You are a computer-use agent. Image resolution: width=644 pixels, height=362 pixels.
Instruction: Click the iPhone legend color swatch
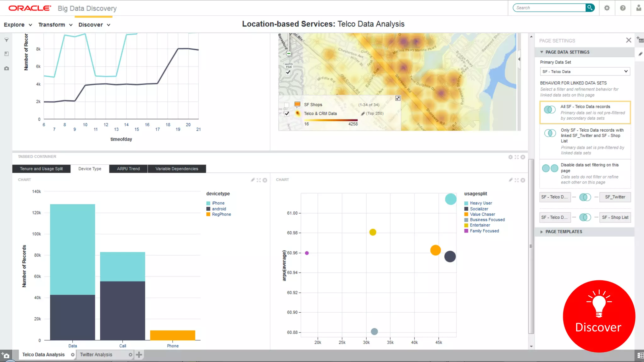pos(208,203)
